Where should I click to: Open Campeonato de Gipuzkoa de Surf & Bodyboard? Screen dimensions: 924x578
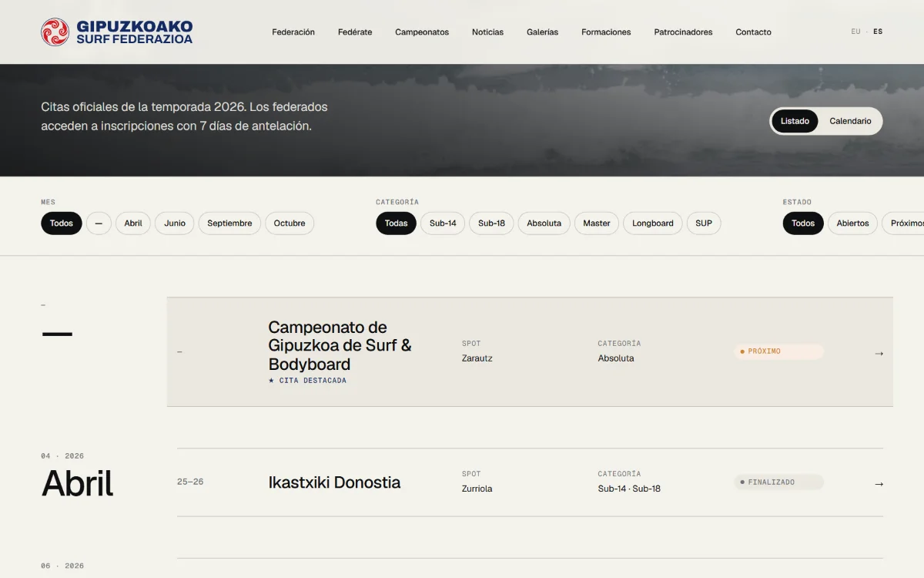click(x=340, y=346)
